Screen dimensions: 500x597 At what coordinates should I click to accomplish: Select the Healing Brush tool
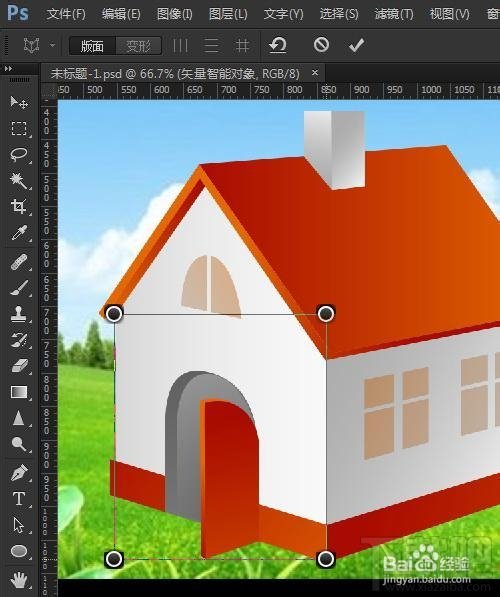click(19, 262)
